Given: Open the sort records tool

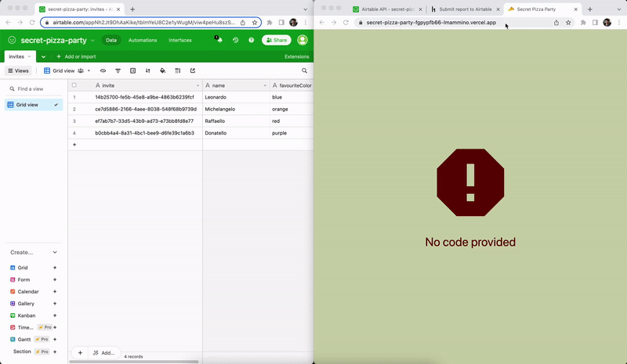Looking at the screenshot, I should point(147,70).
